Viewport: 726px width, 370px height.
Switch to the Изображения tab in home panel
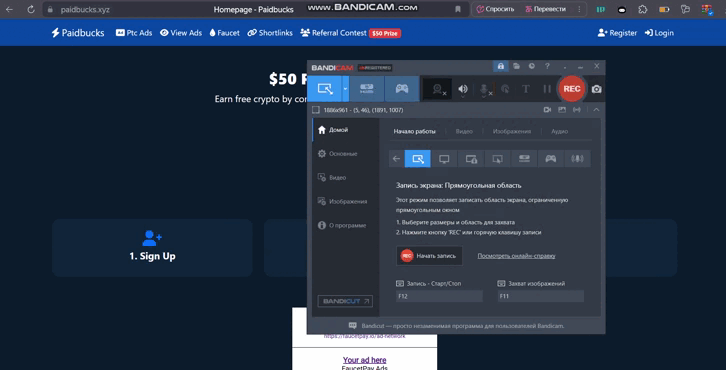pyautogui.click(x=512, y=132)
